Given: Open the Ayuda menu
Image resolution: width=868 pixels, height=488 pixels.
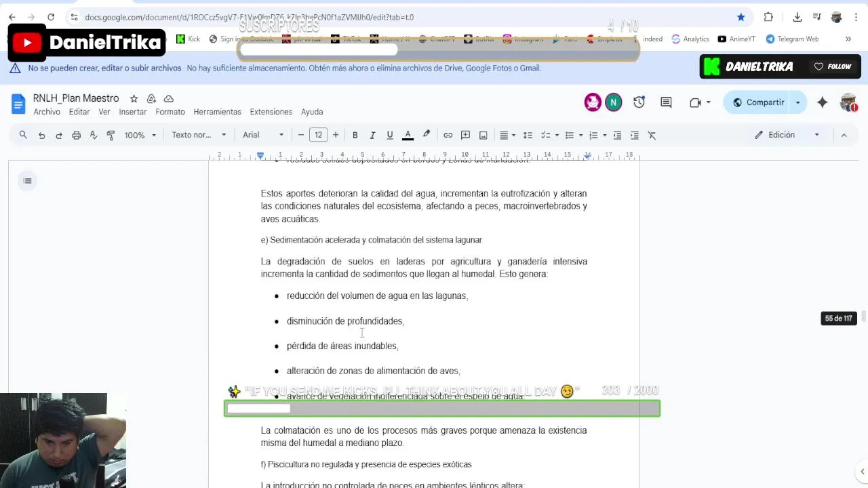Looking at the screenshot, I should click(312, 112).
